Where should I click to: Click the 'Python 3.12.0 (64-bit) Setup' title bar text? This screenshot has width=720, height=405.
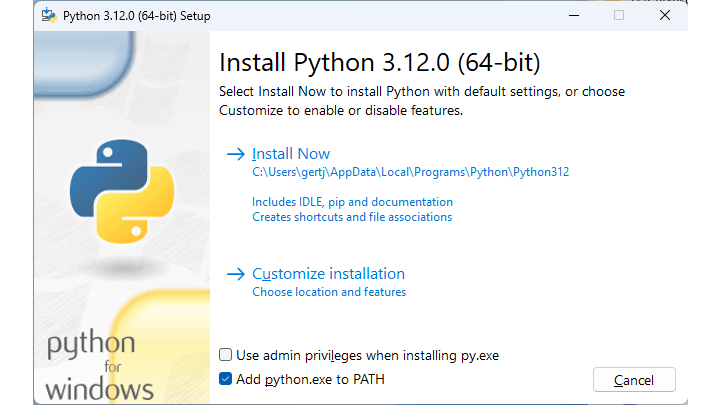point(137,16)
